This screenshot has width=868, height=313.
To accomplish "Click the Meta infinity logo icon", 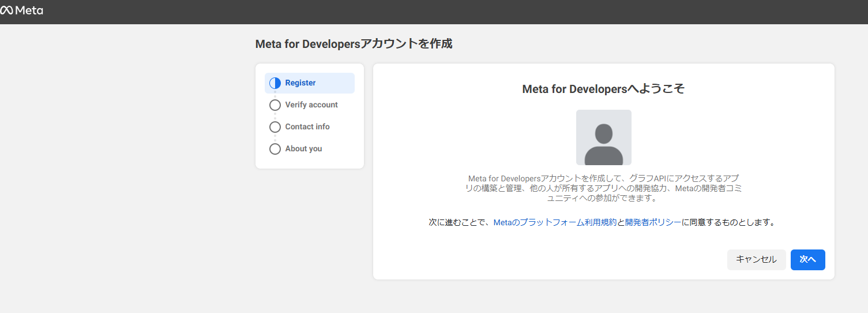I will pos(6,10).
